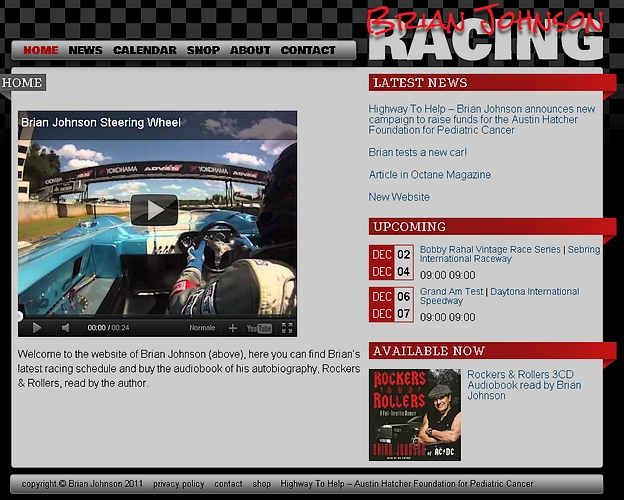Click the video progress bar scrubber
Viewport: 624px width, 500px height.
pos(19,316)
